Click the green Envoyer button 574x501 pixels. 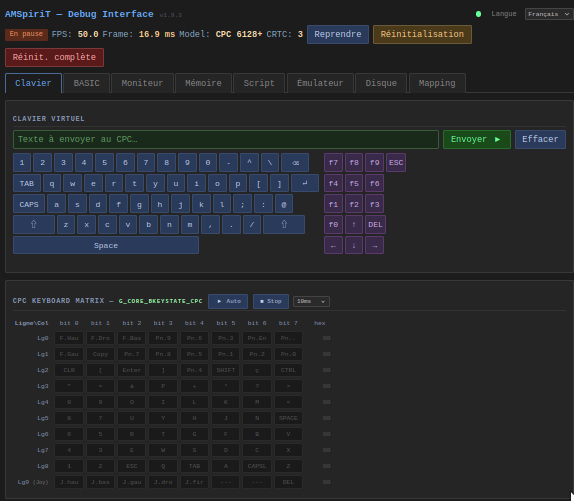[x=476, y=139]
